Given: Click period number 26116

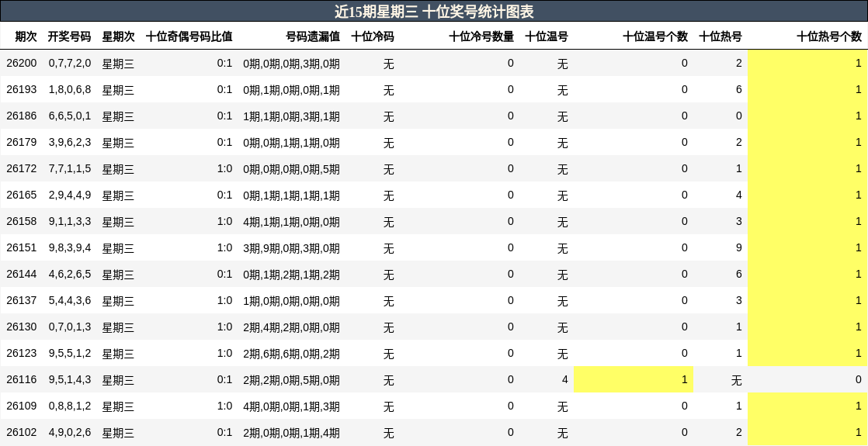Looking at the screenshot, I should (22, 379).
